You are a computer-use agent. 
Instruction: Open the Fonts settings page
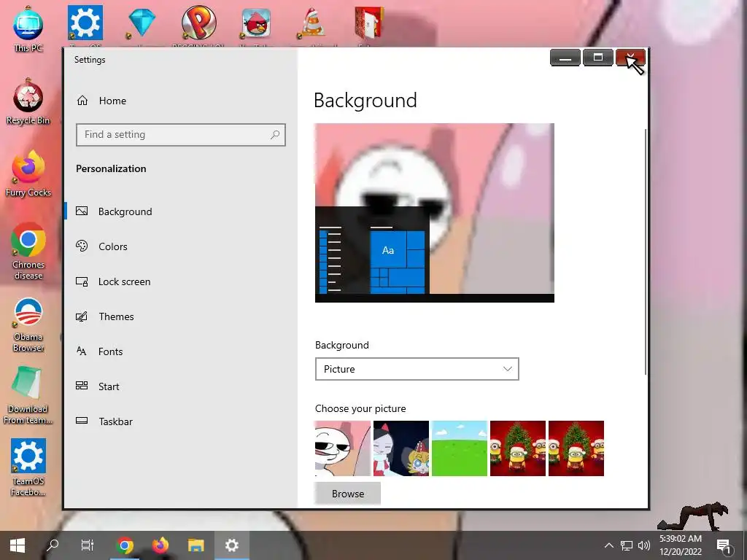click(x=181, y=351)
